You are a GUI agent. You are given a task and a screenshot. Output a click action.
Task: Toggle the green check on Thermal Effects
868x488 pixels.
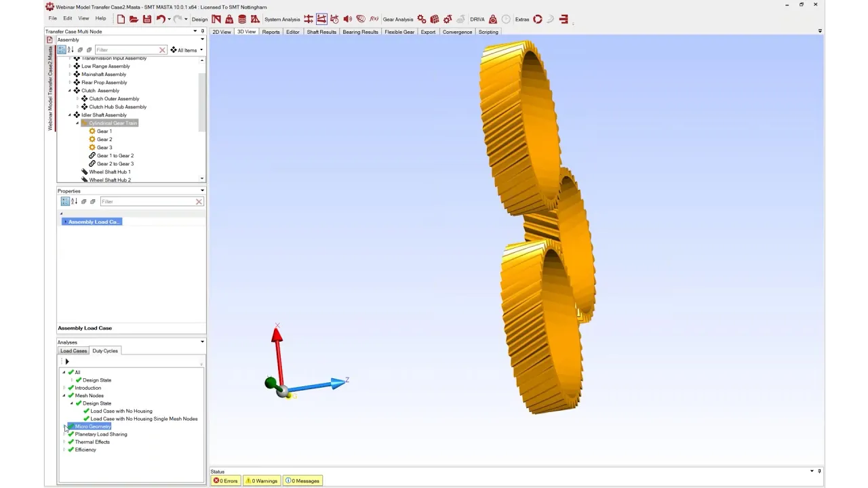click(71, 442)
